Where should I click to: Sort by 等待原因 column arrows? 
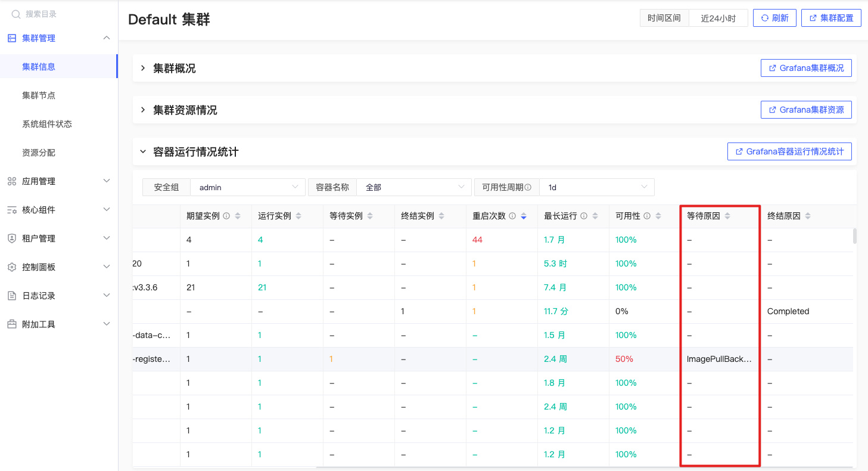pyautogui.click(x=727, y=216)
